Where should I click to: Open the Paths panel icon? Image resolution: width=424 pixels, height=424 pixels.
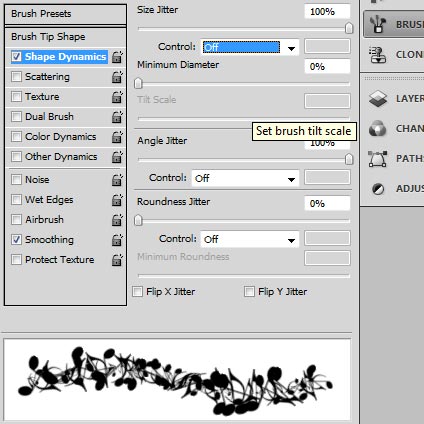[x=378, y=159]
